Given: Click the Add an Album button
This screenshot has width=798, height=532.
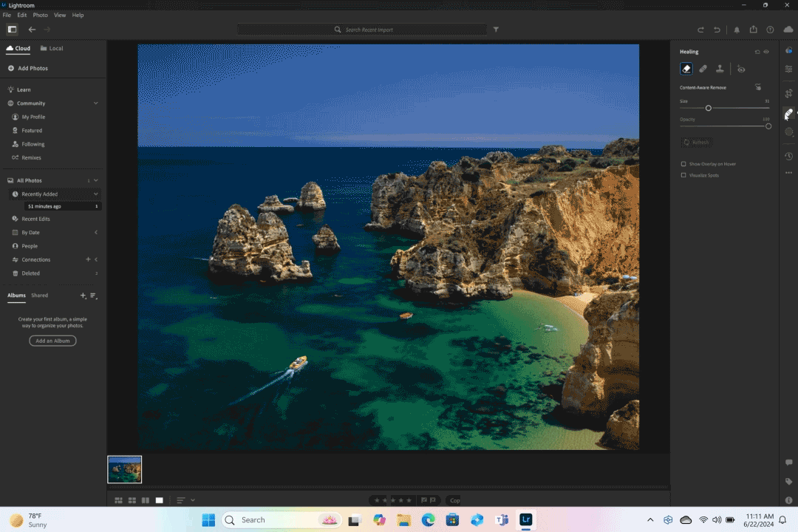Looking at the screenshot, I should 52,341.
